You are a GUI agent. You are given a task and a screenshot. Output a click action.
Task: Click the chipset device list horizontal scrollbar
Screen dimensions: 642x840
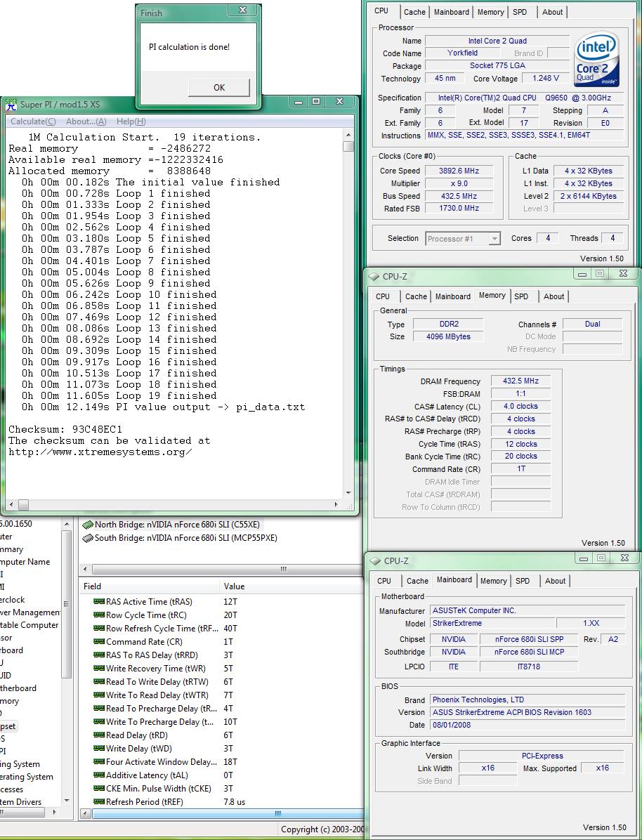click(x=221, y=569)
